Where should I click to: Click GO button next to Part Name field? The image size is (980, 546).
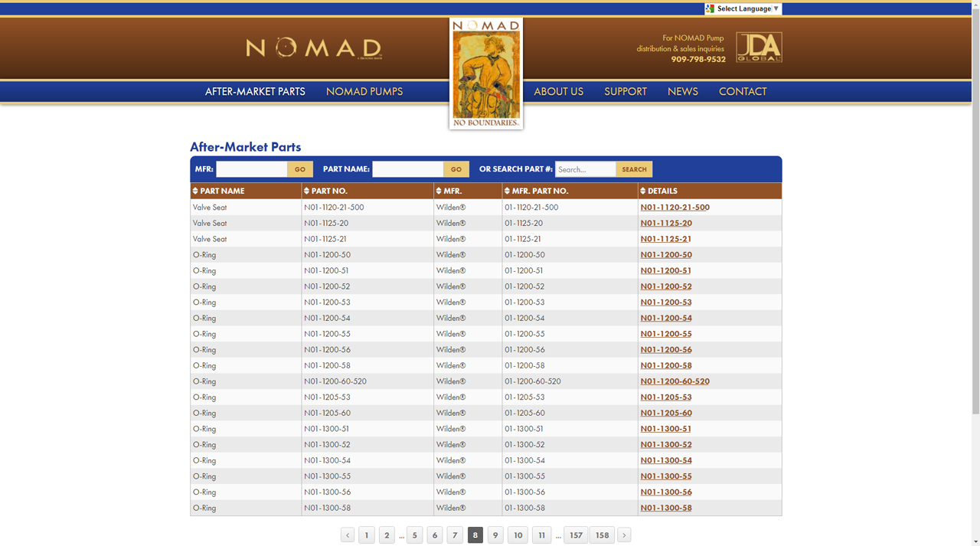456,169
